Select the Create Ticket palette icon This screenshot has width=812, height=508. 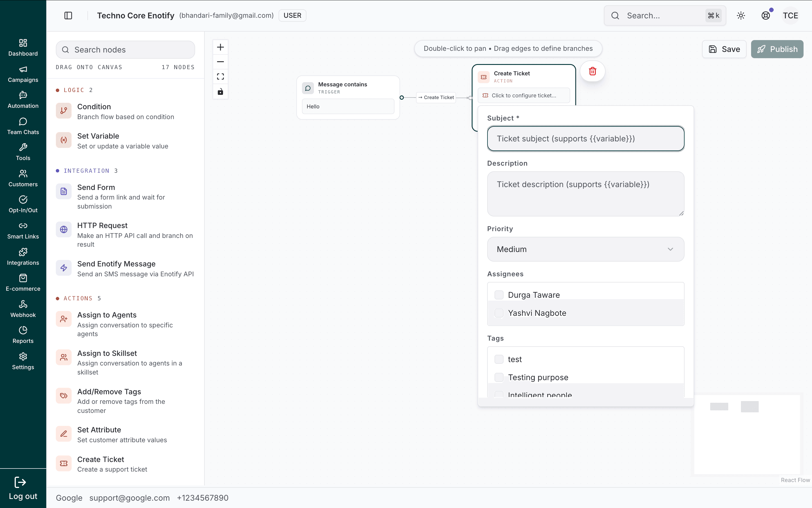[x=64, y=463]
